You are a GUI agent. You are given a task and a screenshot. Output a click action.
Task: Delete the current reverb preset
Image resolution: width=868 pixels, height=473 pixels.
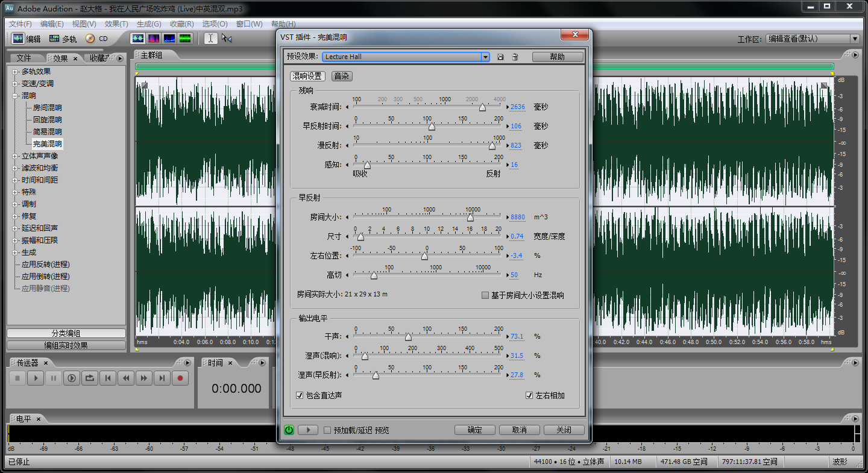tap(515, 57)
